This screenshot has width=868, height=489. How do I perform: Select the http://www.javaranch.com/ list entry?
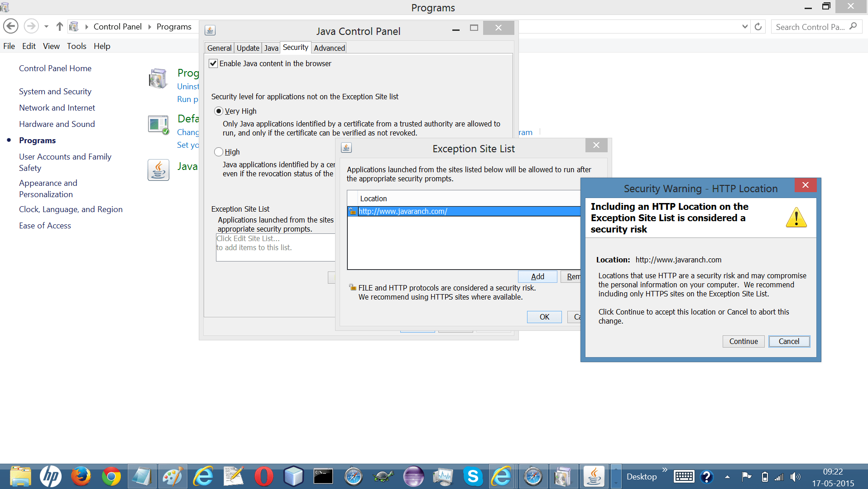click(x=464, y=211)
